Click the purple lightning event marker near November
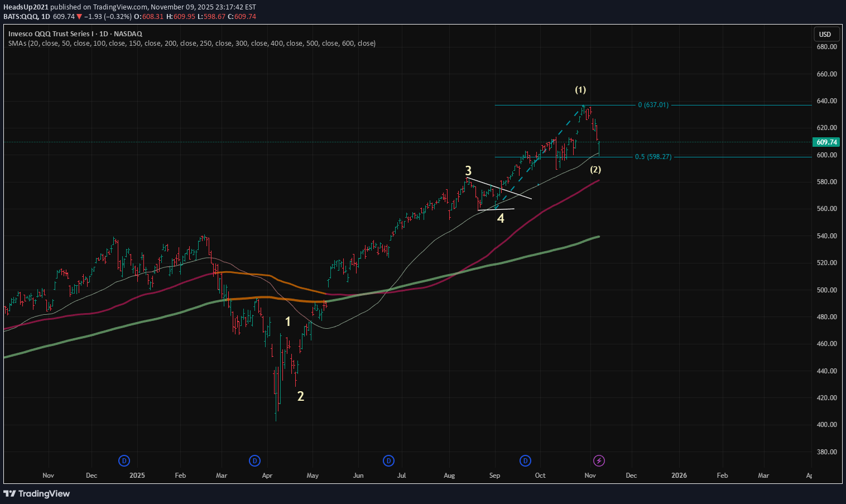Screen dimensions: 846x504 599,460
